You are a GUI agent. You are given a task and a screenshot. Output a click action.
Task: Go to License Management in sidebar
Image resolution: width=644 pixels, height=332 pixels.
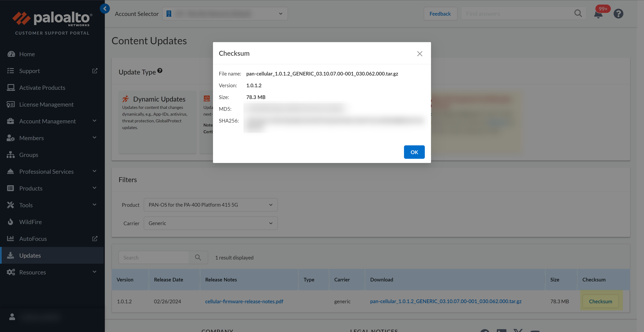tap(46, 104)
